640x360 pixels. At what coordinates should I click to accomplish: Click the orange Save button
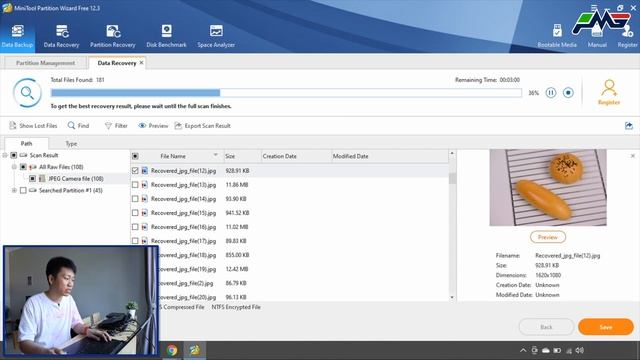point(606,327)
